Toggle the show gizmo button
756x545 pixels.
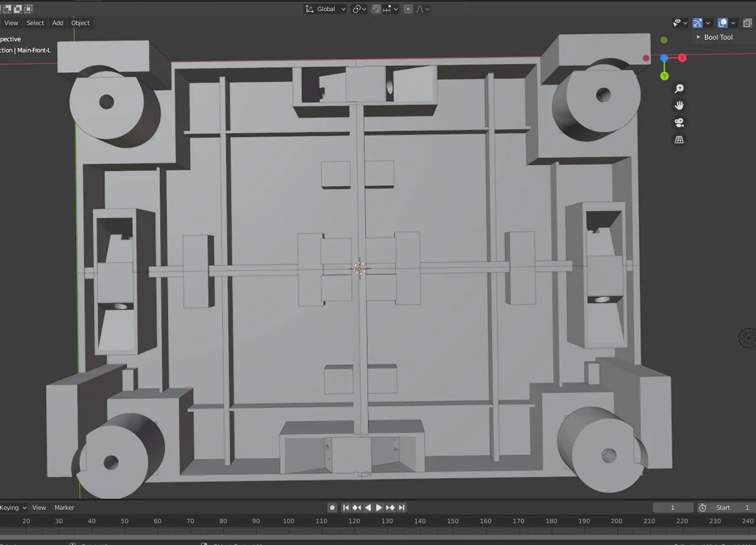click(x=698, y=23)
